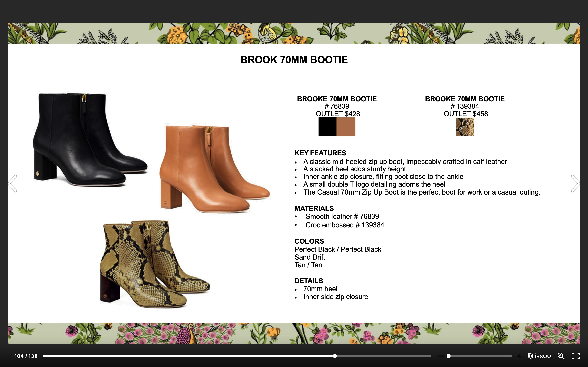Select the tan color swatch
This screenshot has width=588, height=367.
coord(346,127)
